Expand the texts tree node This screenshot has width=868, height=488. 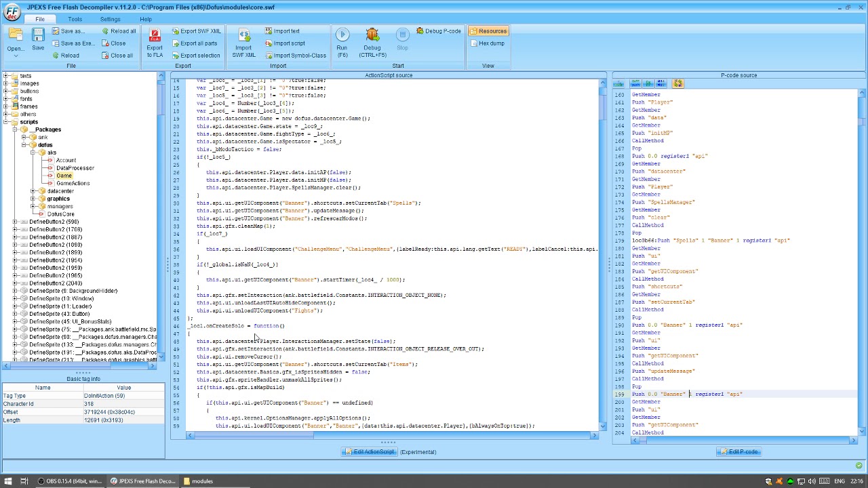click(5, 76)
